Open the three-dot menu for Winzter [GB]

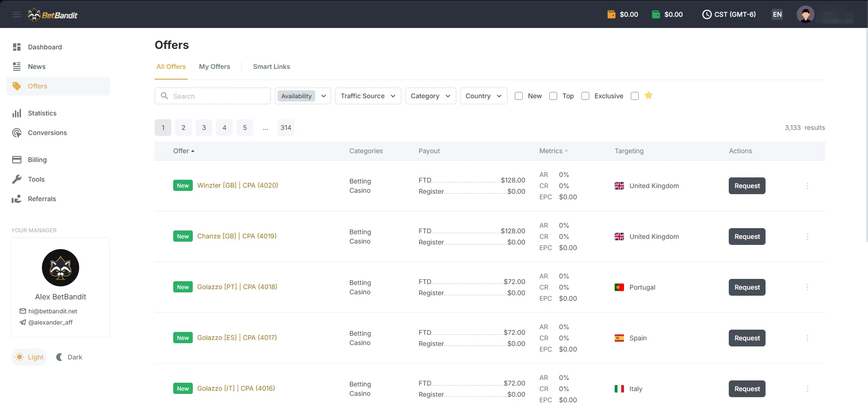pos(807,186)
